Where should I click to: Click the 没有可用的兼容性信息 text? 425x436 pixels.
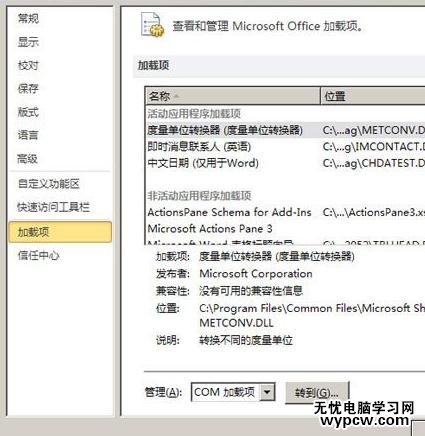(251, 291)
